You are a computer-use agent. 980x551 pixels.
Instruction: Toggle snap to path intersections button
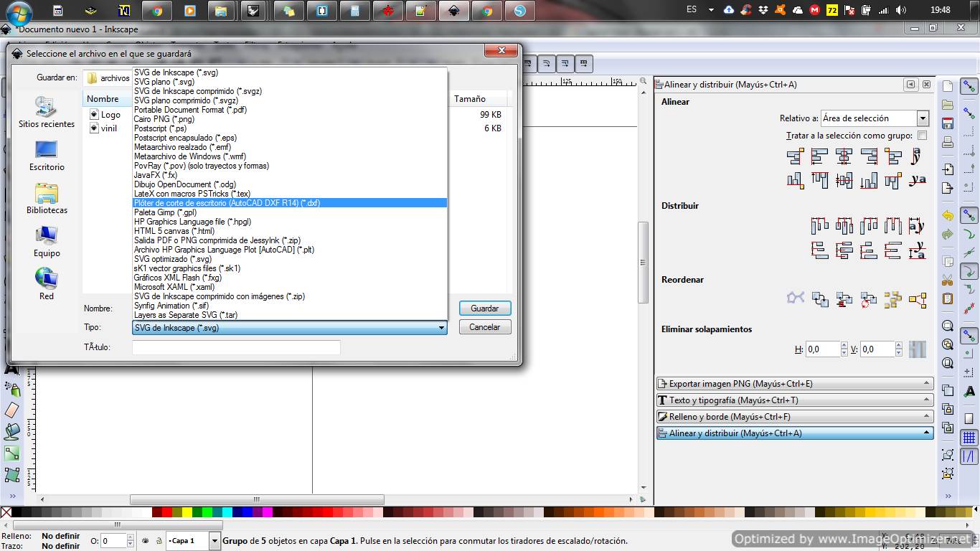[x=969, y=252]
